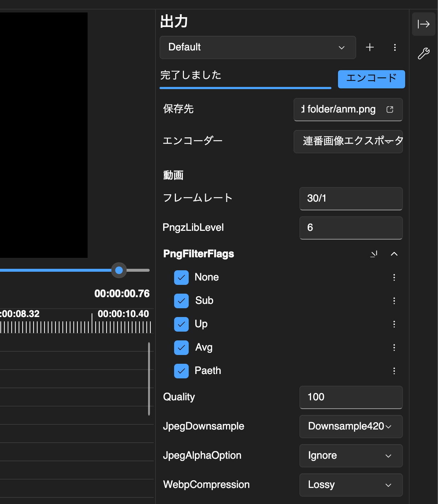Screen dimensions: 438x504
Task: Open the Up flag options menu
Action: tap(394, 324)
